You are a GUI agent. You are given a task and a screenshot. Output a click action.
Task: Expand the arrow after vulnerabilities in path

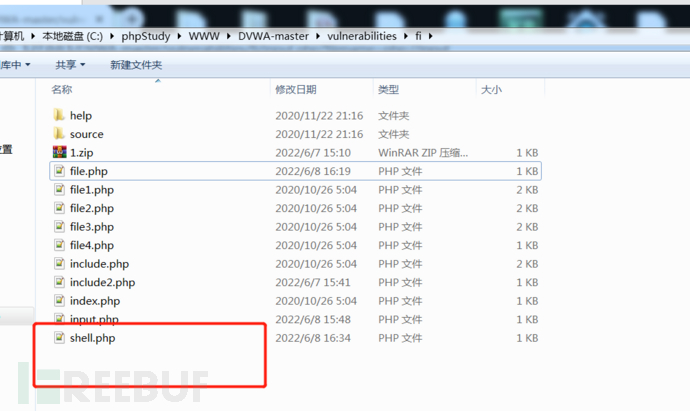(405, 36)
